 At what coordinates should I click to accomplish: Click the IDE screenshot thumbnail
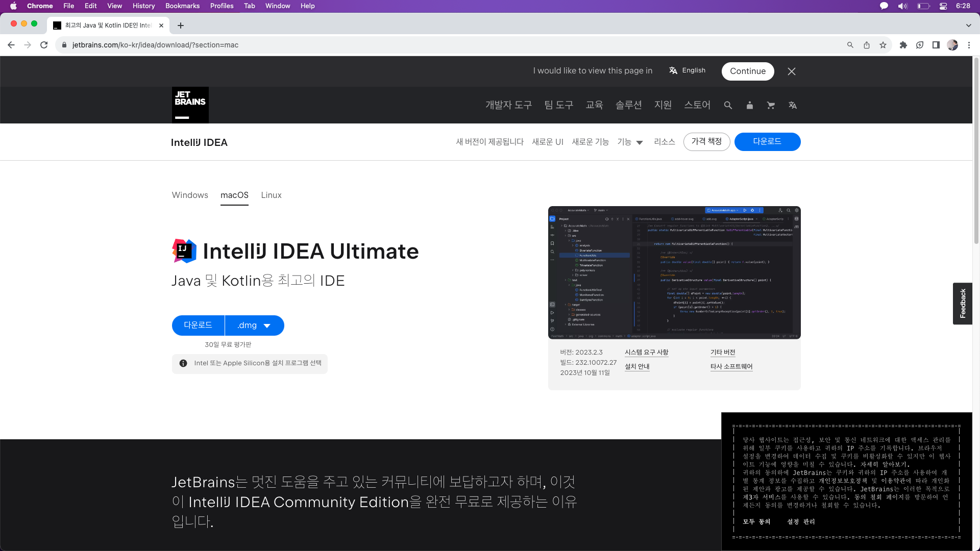tap(674, 272)
